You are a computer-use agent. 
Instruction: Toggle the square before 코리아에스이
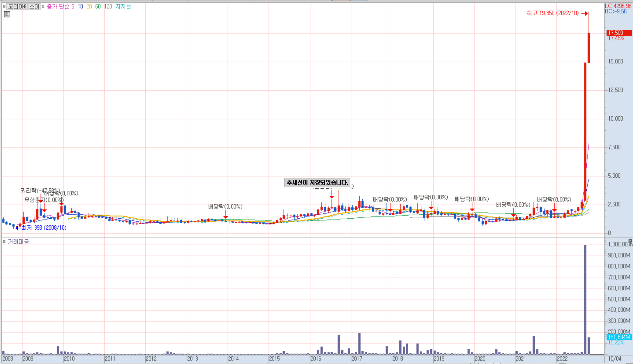coord(4,7)
